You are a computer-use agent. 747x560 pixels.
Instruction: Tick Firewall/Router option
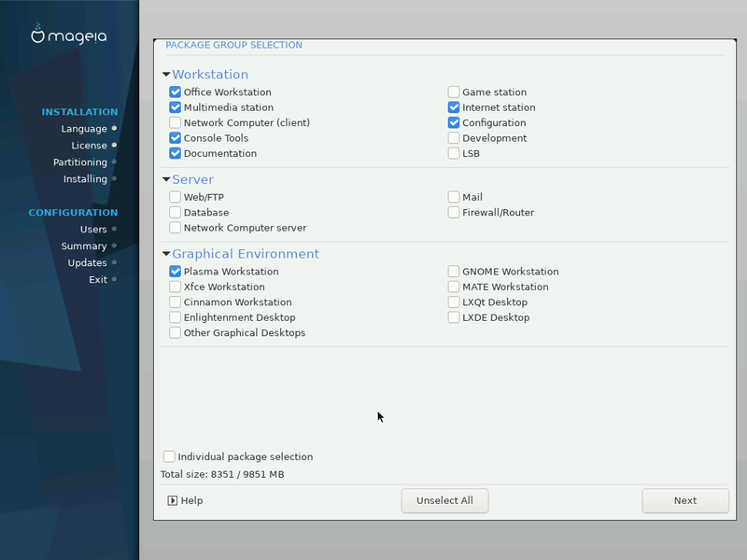[x=454, y=213]
